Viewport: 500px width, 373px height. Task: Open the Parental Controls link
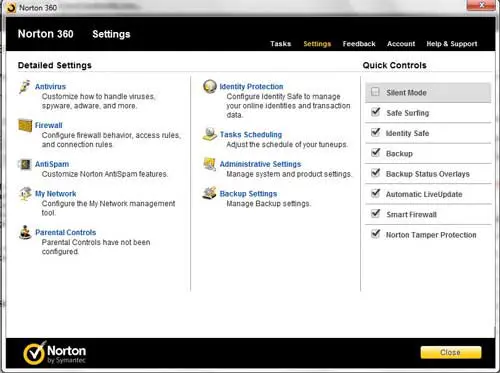[x=66, y=233]
